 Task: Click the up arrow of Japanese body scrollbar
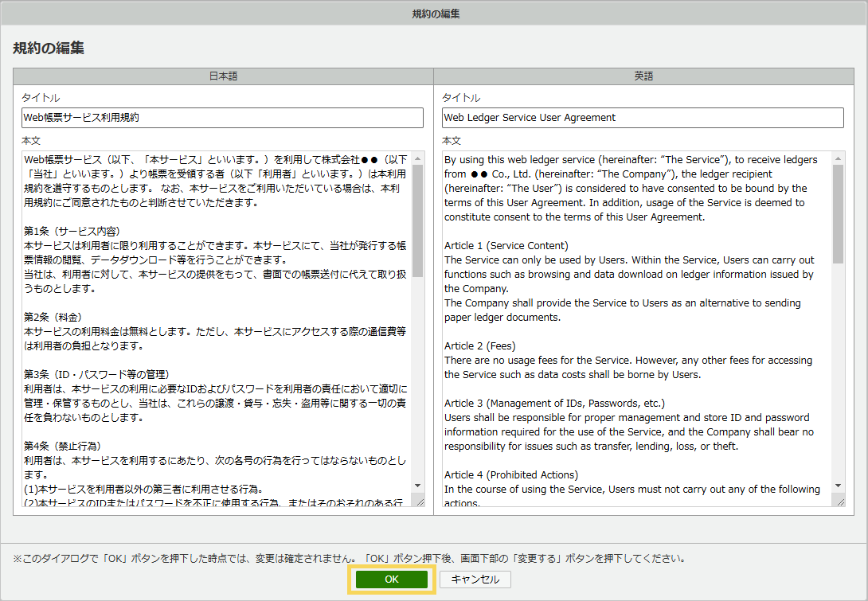(x=418, y=158)
